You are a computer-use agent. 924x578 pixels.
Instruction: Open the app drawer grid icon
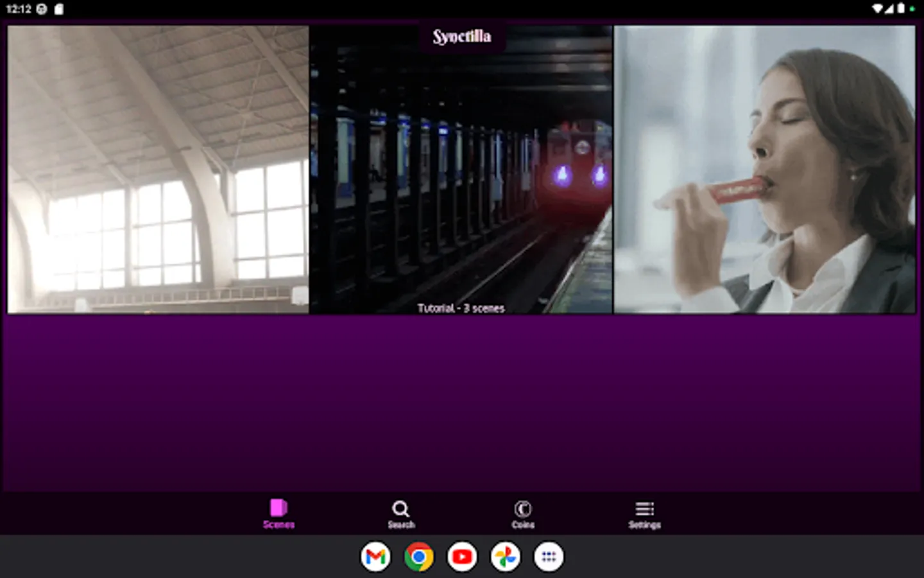click(x=549, y=557)
